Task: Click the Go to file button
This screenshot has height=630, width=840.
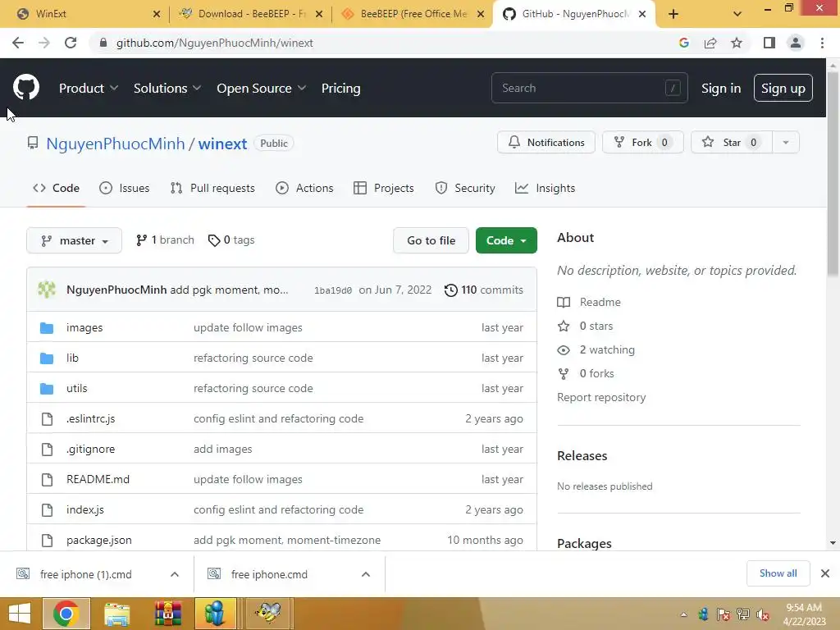Action: click(431, 240)
